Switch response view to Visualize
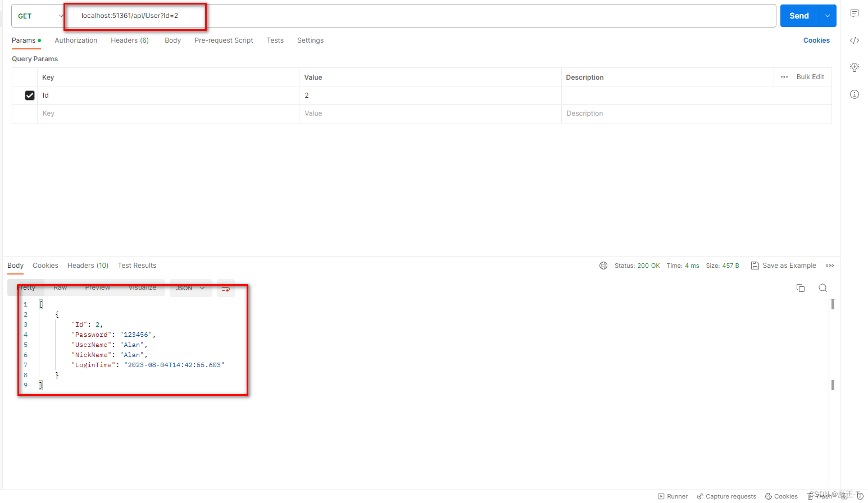The image size is (868, 503). click(143, 287)
